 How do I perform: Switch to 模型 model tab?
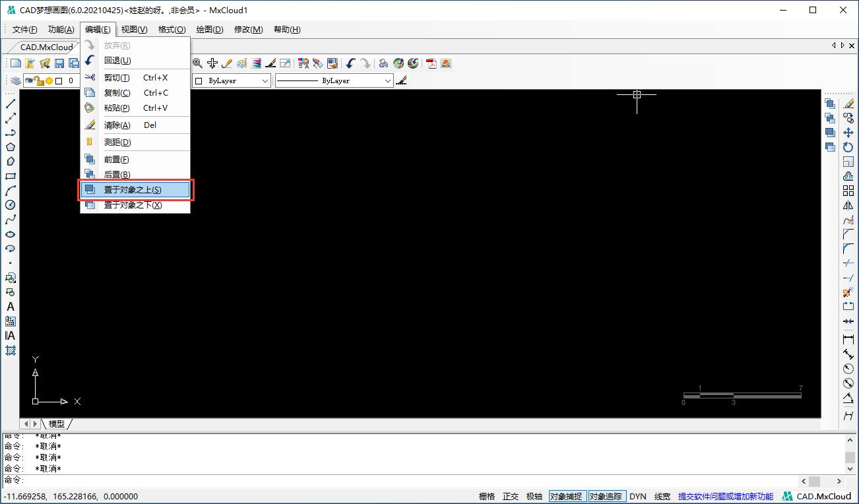[57, 424]
